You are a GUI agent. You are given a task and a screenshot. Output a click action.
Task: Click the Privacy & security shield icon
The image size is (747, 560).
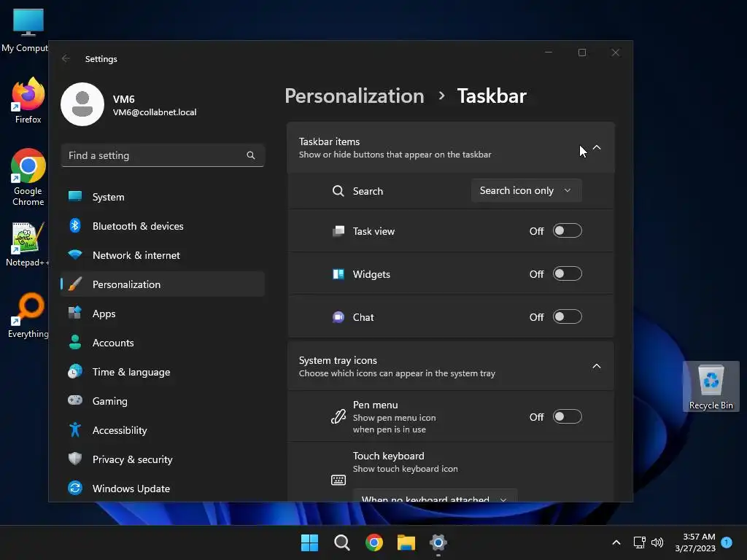[x=75, y=459]
